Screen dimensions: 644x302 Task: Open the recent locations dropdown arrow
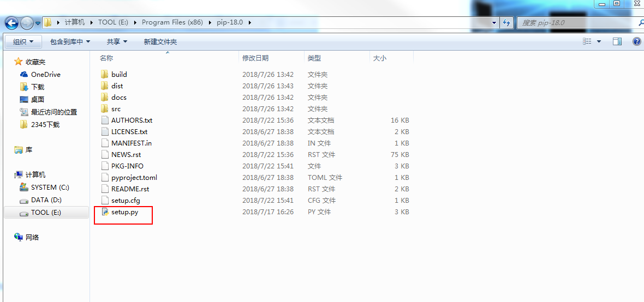(x=38, y=23)
